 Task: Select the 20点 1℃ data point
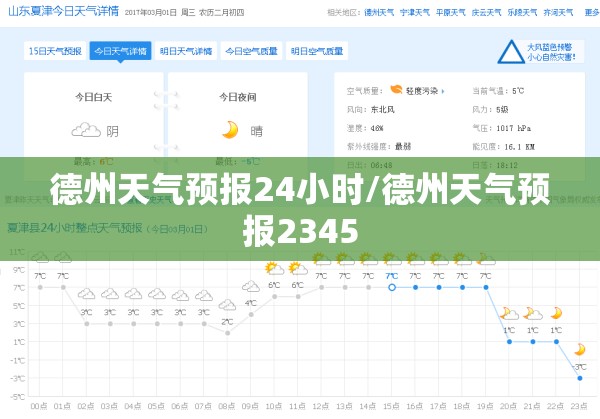[509, 342]
